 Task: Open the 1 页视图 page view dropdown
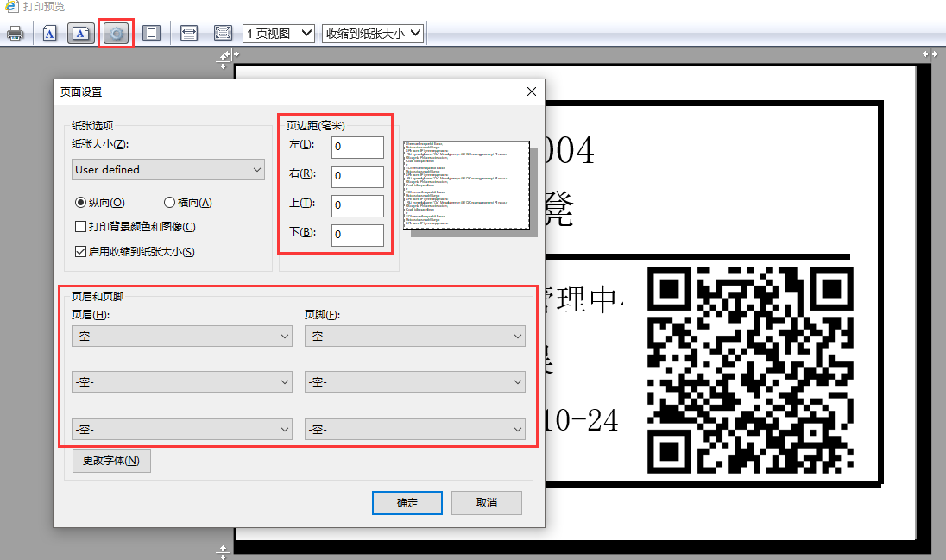[279, 33]
